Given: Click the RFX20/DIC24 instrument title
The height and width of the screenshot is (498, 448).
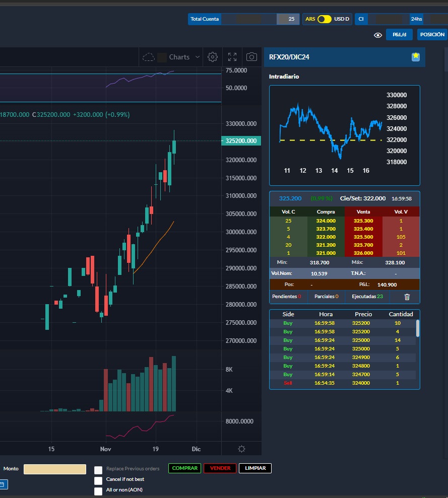Looking at the screenshot, I should coord(289,57).
